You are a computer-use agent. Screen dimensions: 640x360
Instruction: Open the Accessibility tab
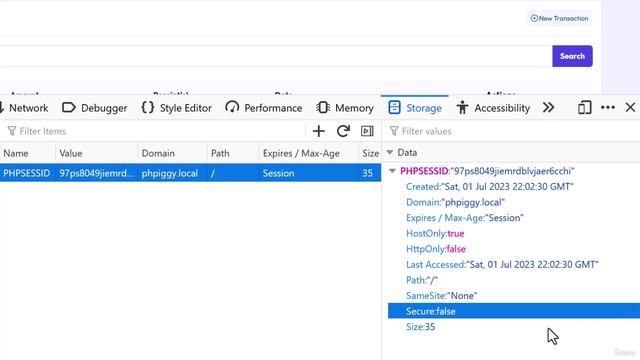493,108
